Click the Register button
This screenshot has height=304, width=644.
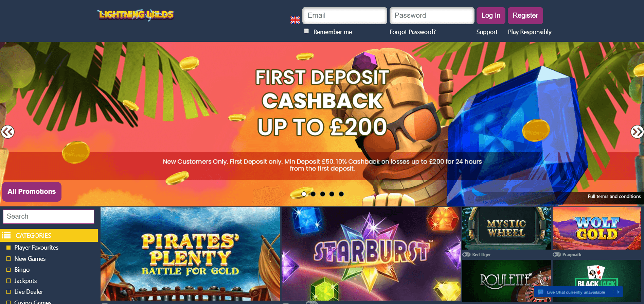click(525, 16)
